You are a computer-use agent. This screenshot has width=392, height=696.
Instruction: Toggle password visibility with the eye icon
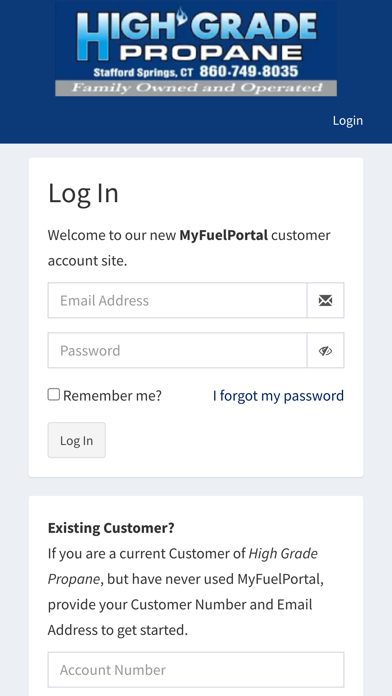325,351
